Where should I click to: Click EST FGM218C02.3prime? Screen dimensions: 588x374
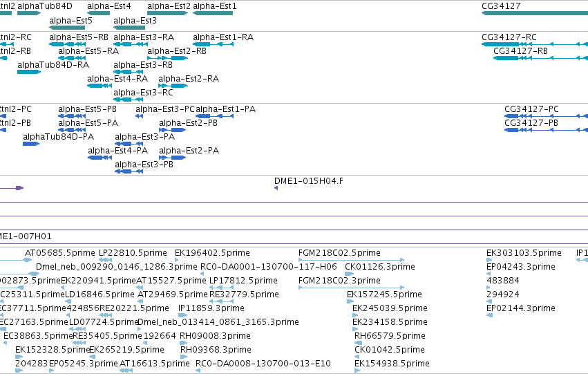[x=352, y=288]
